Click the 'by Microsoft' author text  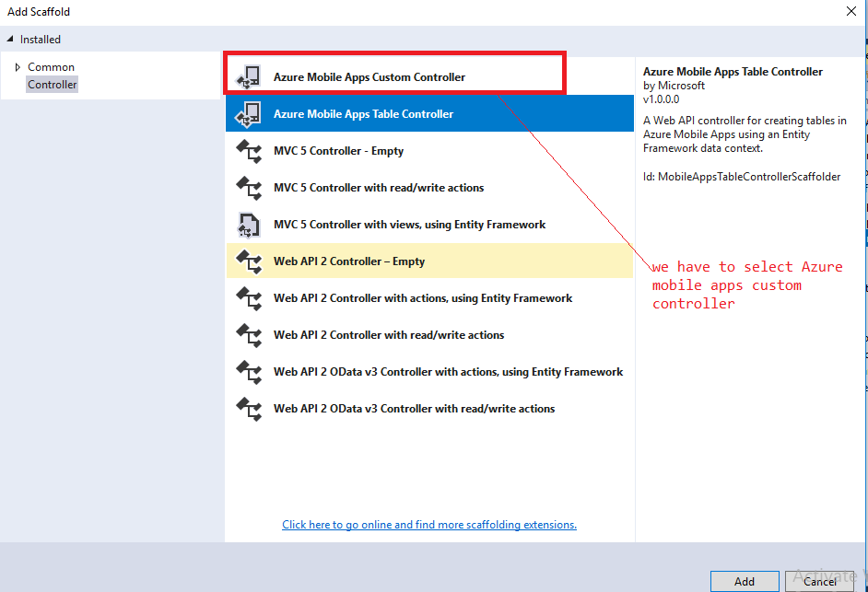[674, 86]
